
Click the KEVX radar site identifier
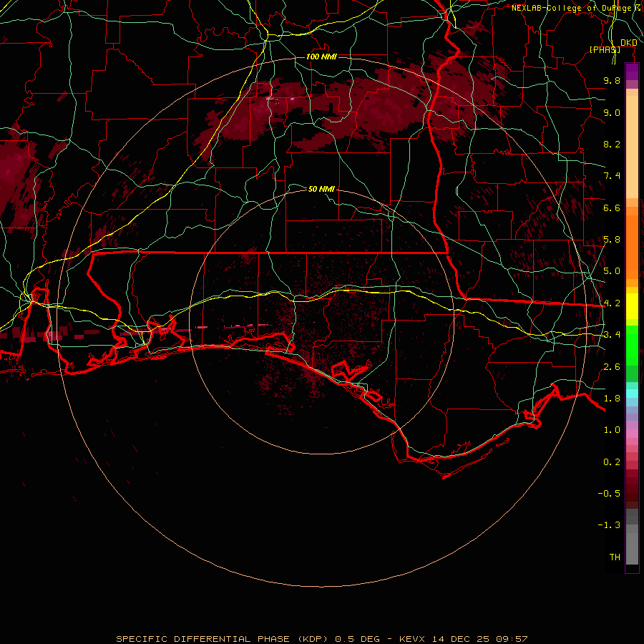tap(413, 639)
